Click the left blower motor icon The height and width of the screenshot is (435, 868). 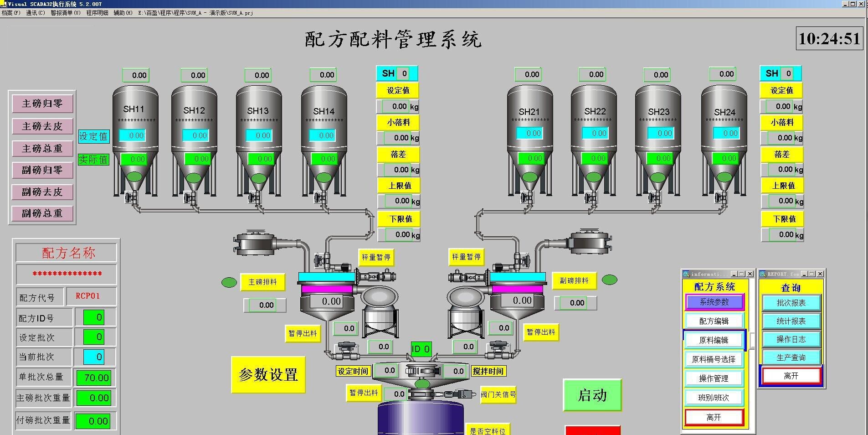[x=255, y=243]
